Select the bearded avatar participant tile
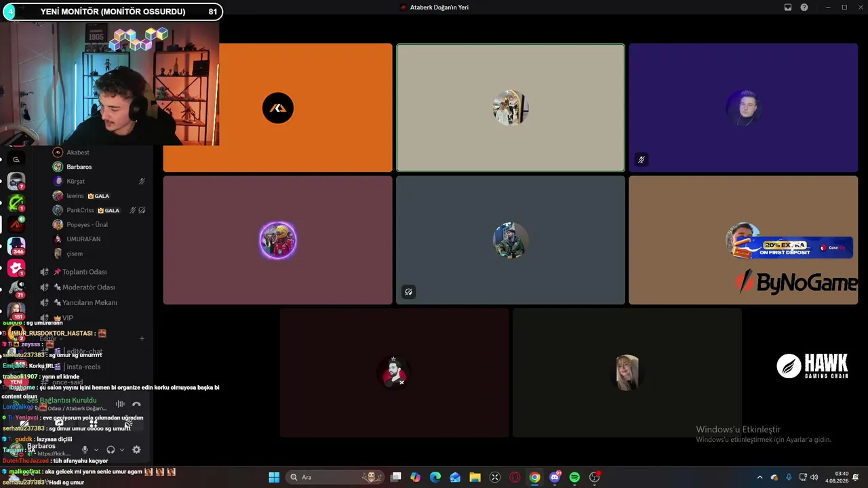Screen dimensions: 868x488 [x=394, y=373]
